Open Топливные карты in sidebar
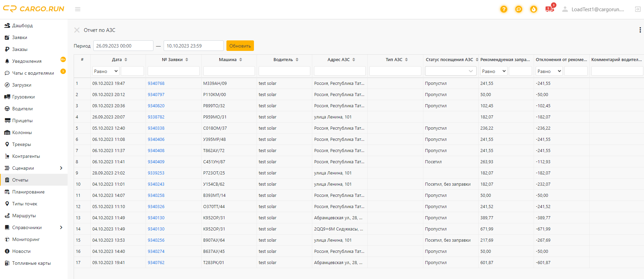644x279 pixels. point(31,263)
